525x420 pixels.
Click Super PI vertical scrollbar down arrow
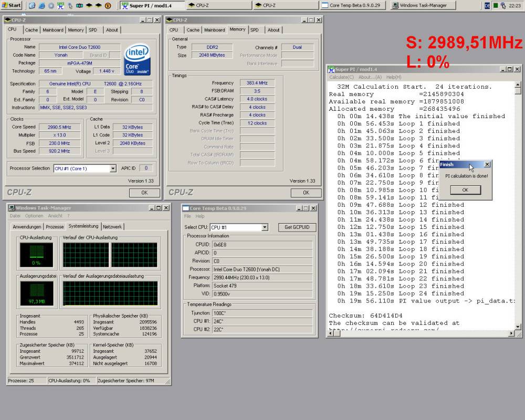[518, 327]
